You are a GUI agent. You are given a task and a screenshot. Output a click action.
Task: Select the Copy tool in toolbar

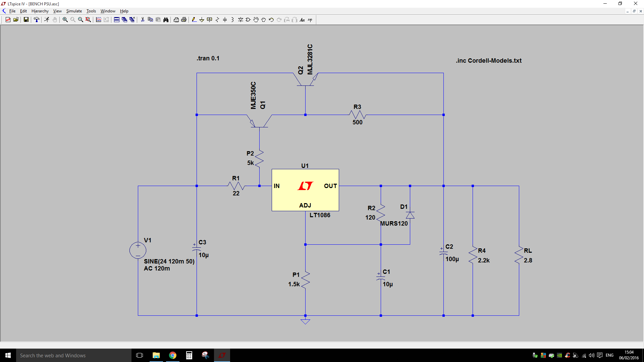point(150,20)
